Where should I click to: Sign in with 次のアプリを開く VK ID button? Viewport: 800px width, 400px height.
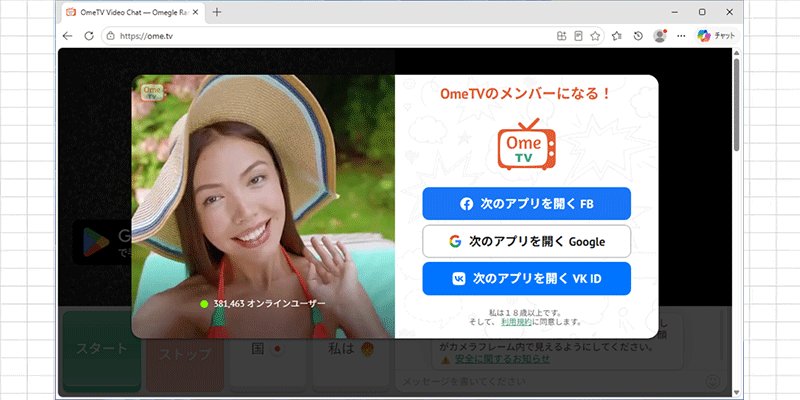point(527,279)
